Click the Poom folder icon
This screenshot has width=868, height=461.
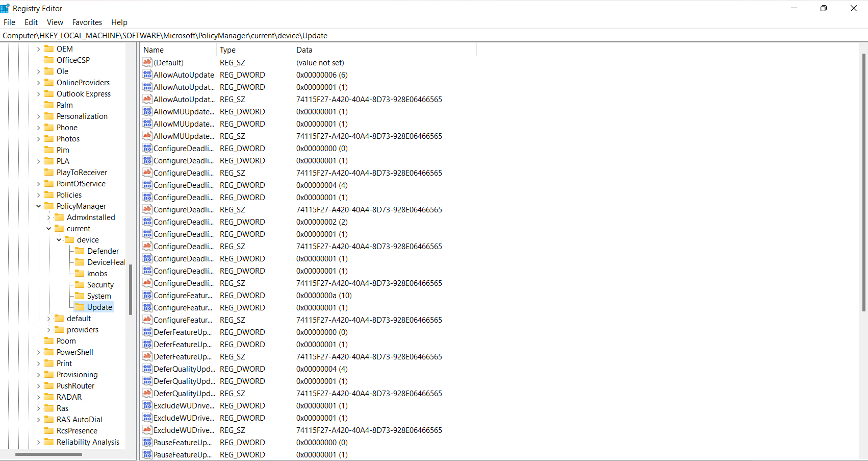tap(49, 341)
